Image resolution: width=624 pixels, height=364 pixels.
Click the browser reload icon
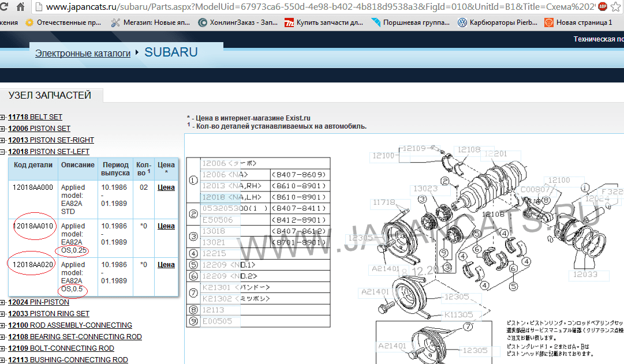4,6
